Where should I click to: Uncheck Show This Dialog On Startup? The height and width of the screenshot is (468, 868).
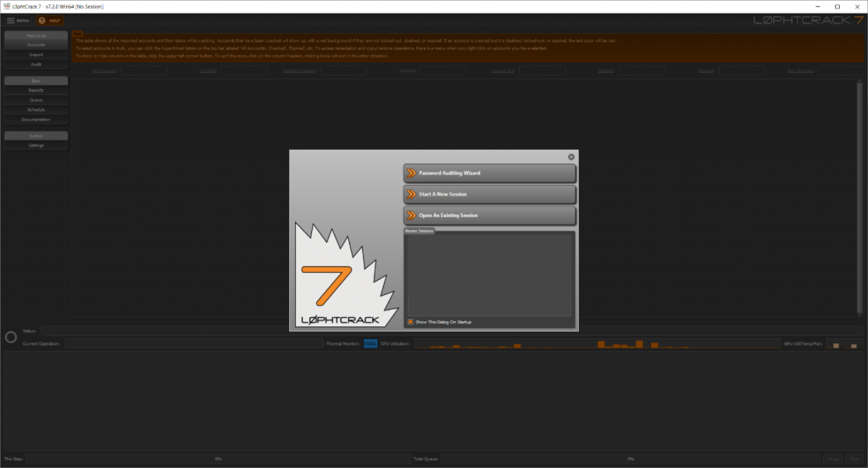410,322
